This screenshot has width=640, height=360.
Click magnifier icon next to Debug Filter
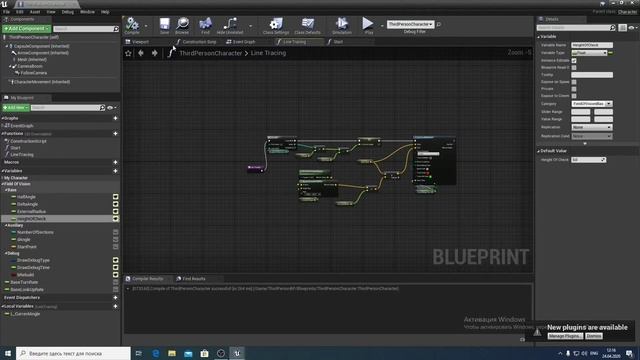pos(439,24)
